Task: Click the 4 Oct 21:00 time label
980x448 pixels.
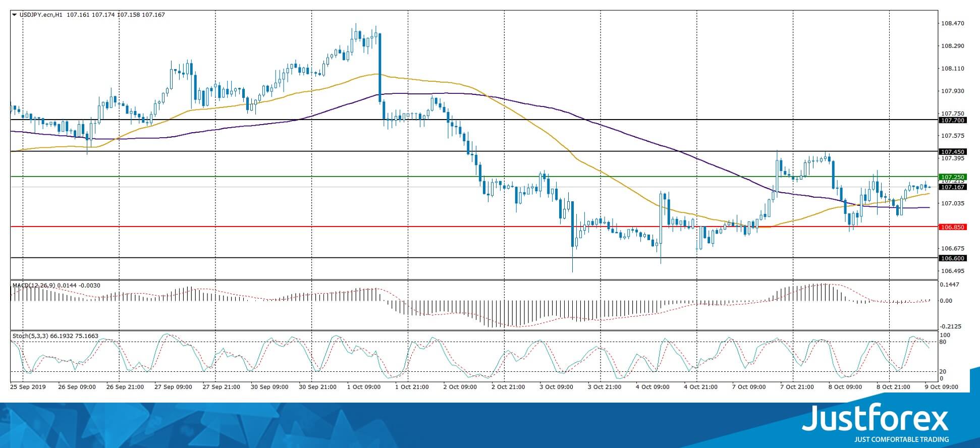Action: pos(700,387)
